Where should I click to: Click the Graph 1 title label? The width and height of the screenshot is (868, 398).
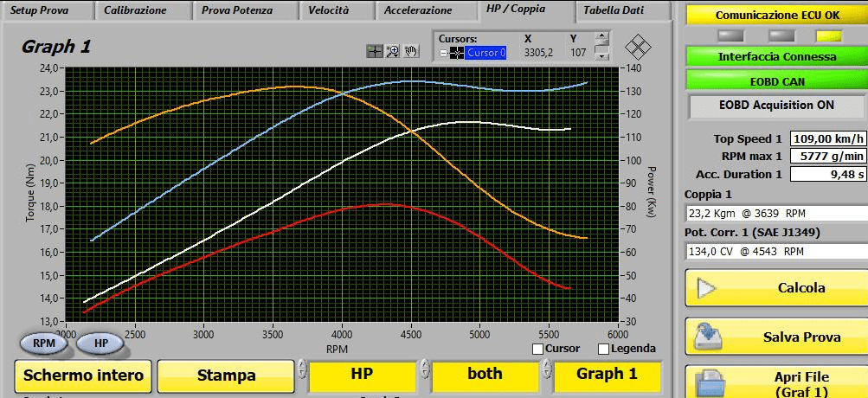(x=55, y=47)
